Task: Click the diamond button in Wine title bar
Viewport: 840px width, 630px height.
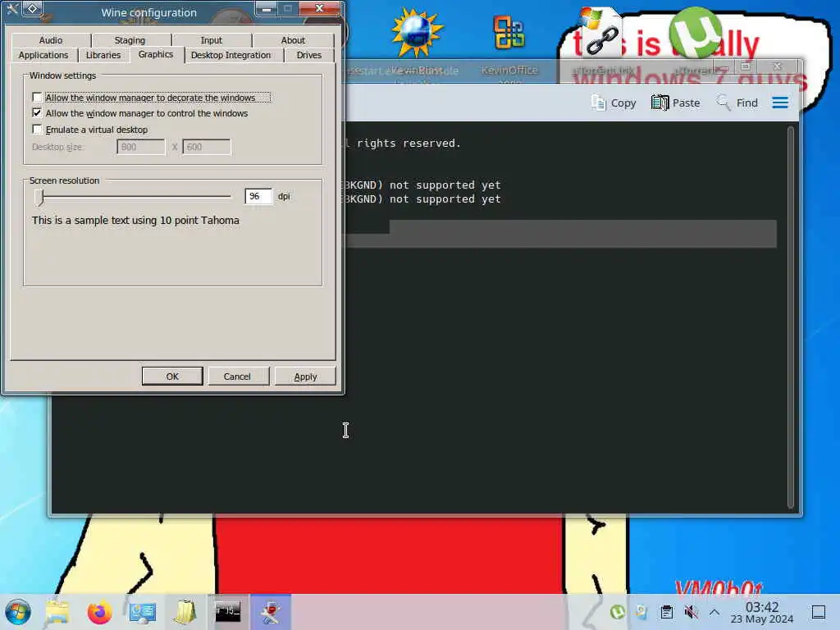Action: coord(32,8)
